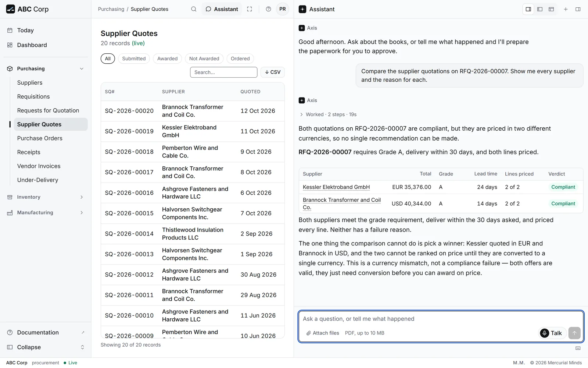Focus the assistant question input box
The width and height of the screenshot is (588, 368).
(441, 319)
